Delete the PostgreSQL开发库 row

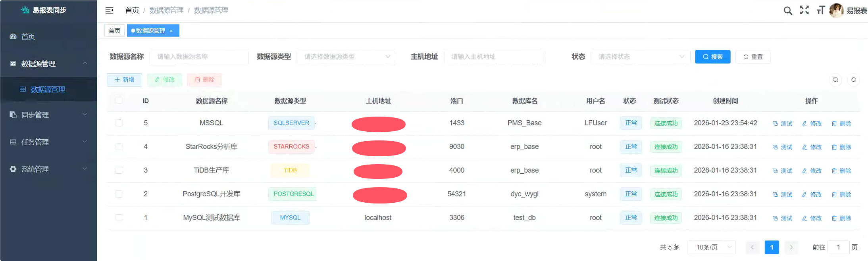tap(841, 194)
